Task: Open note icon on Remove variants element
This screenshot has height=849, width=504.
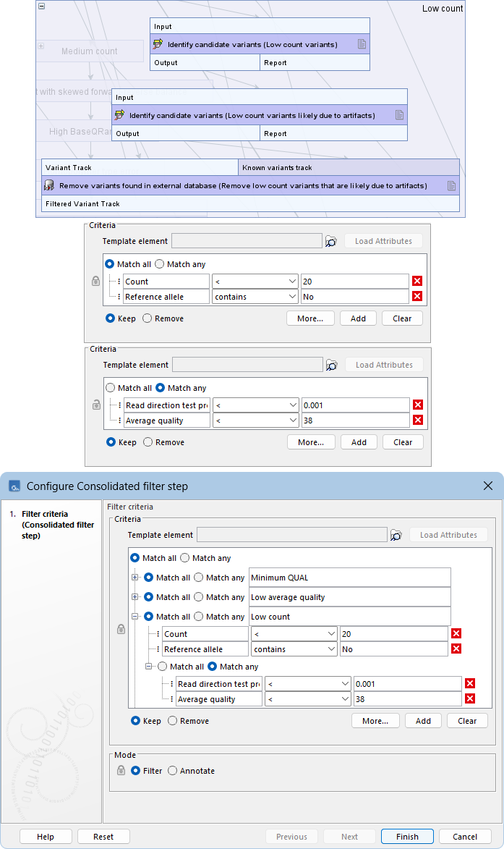Action: (451, 186)
